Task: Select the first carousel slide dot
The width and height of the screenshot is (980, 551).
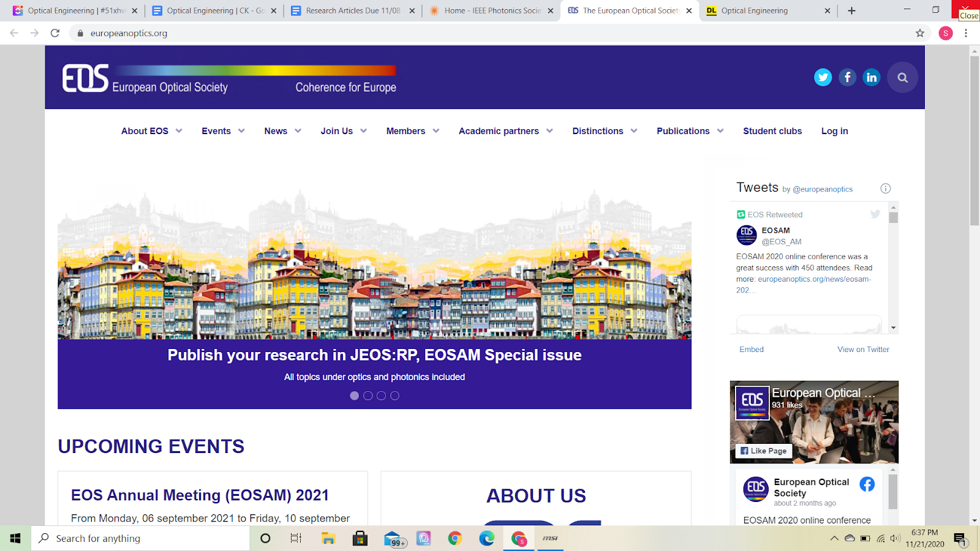Action: pos(354,395)
